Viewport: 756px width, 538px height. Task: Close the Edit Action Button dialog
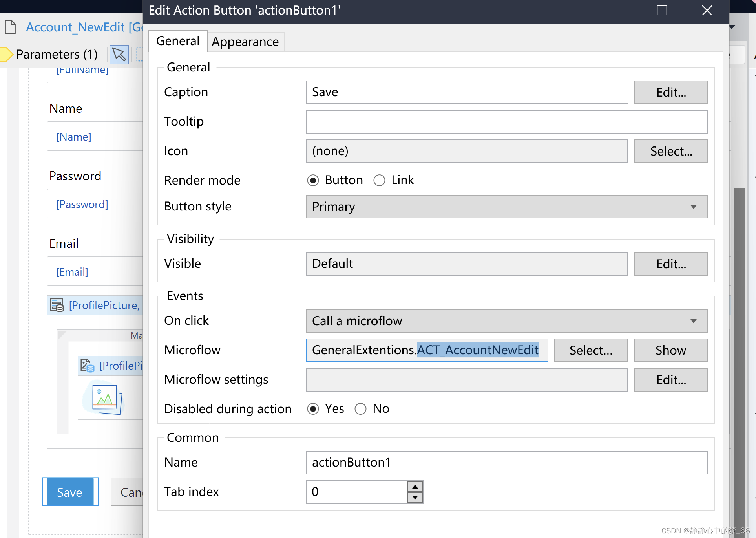707,11
